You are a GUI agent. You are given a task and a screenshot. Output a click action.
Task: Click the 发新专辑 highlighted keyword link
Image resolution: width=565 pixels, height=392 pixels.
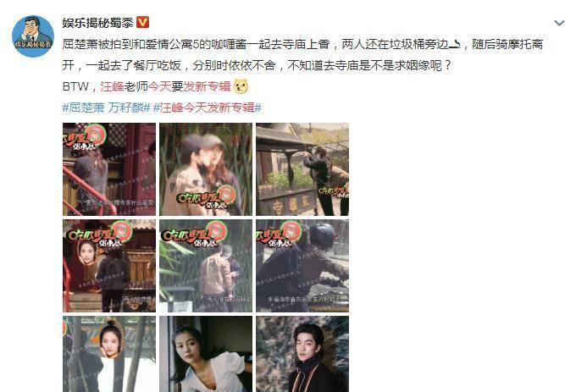pyautogui.click(x=208, y=86)
